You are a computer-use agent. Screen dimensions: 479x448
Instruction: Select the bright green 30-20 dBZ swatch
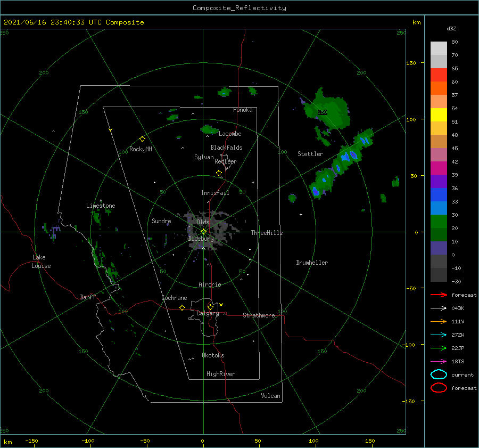click(x=439, y=222)
